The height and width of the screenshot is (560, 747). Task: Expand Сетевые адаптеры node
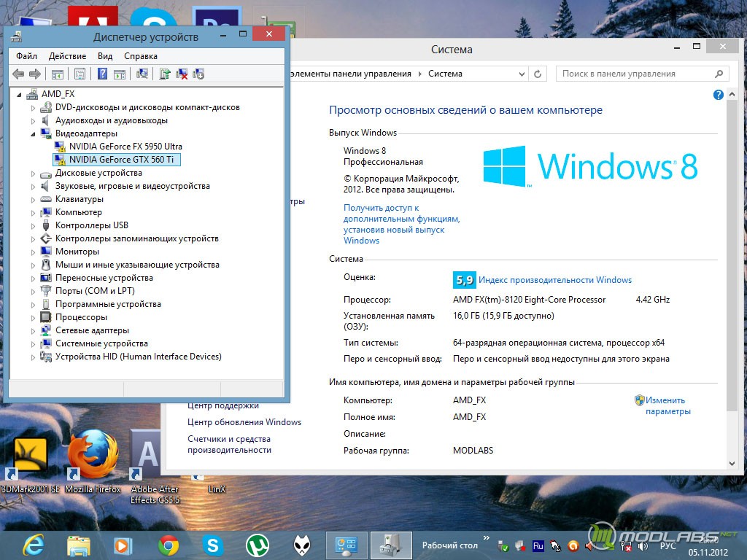pyautogui.click(x=33, y=331)
